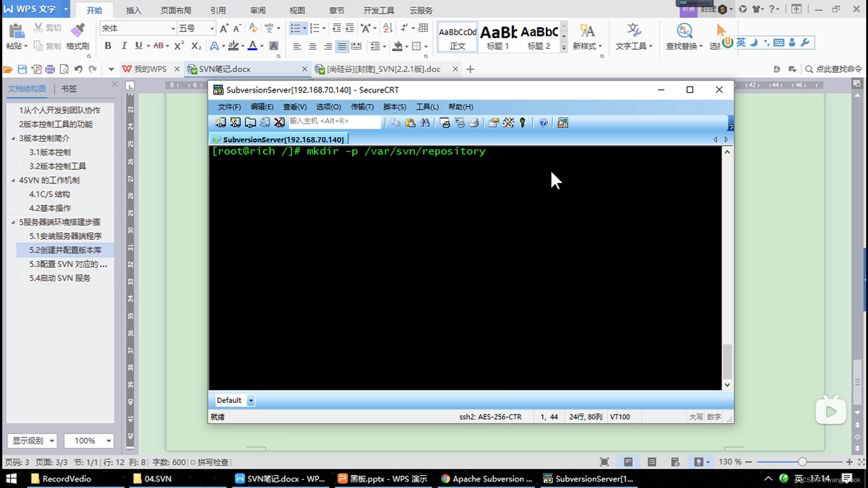Toggle underline formatting
Viewport: 868px width, 488px height.
pos(138,46)
